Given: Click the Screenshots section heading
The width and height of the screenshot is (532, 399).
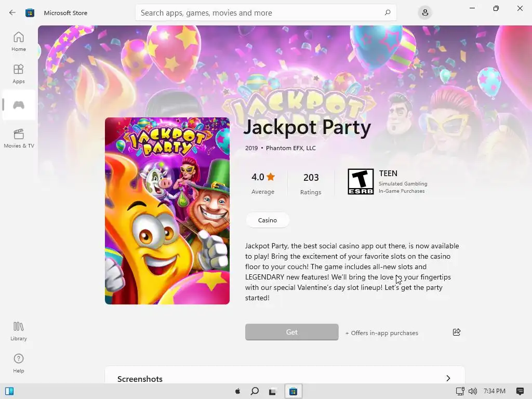Looking at the screenshot, I should pyautogui.click(x=140, y=379).
